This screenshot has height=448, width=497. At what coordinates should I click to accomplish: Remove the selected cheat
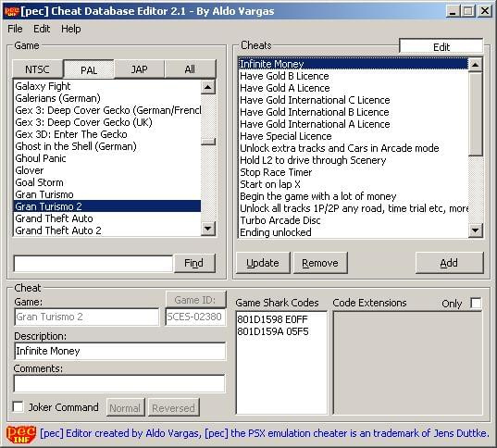(x=320, y=263)
